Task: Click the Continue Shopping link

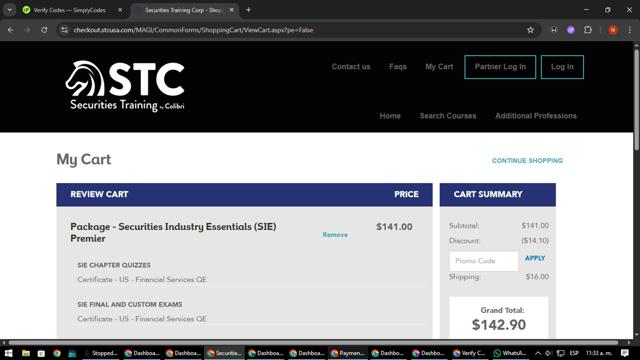Action: 527,161
